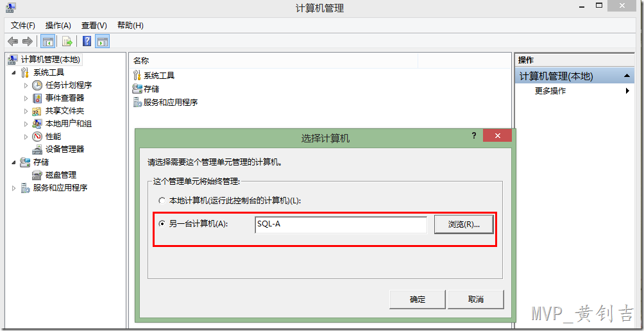Screen dimensions: 644x331
Task: Toggle the show/hide console tree icon
Action: [x=48, y=42]
